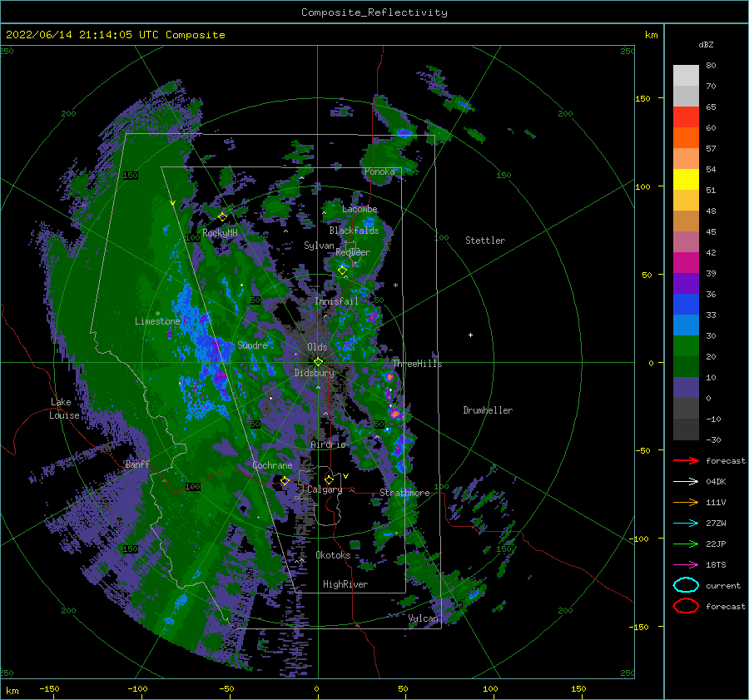Select the yellow radar-site diamond above Didsbury
Viewport: 749px width, 700px height.
coord(318,362)
